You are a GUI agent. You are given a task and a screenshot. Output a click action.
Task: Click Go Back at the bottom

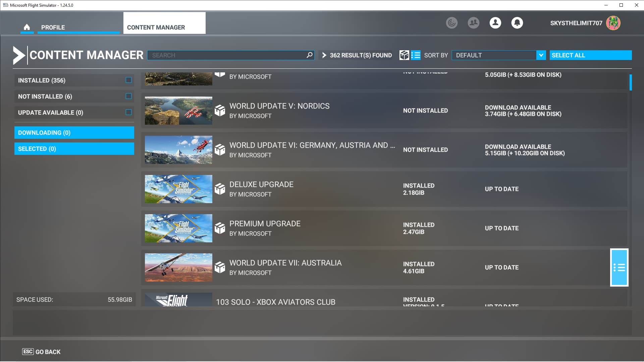48,352
